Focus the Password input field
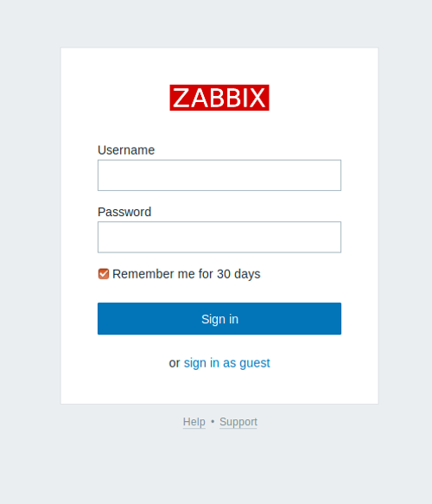The width and height of the screenshot is (432, 504). pyautogui.click(x=219, y=237)
